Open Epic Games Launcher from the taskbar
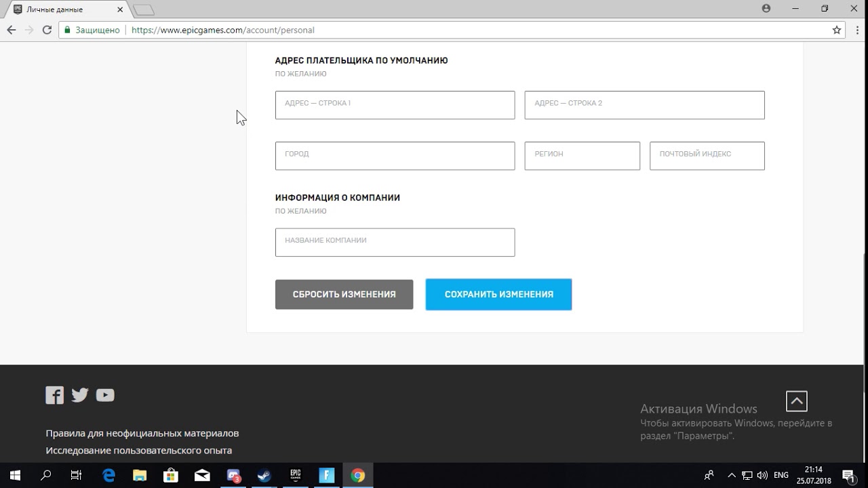 pyautogui.click(x=296, y=475)
